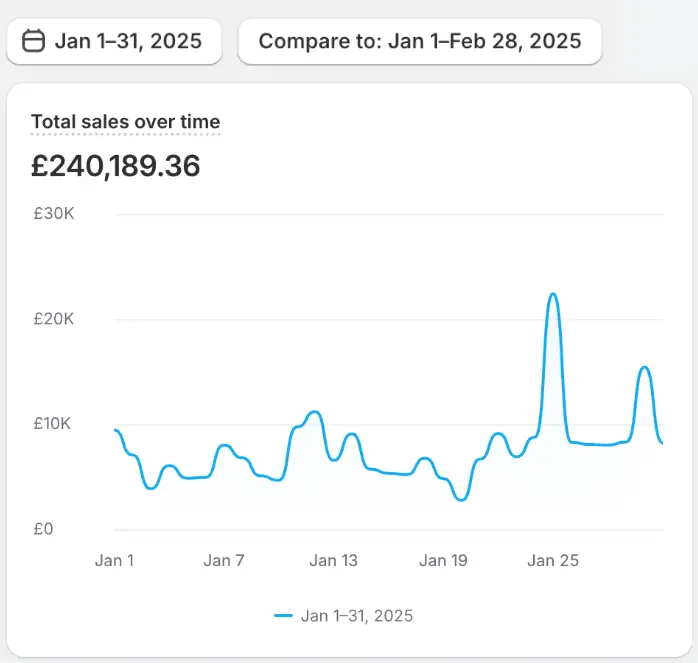
Task: Click the £20K y-axis label
Action: coord(51,319)
